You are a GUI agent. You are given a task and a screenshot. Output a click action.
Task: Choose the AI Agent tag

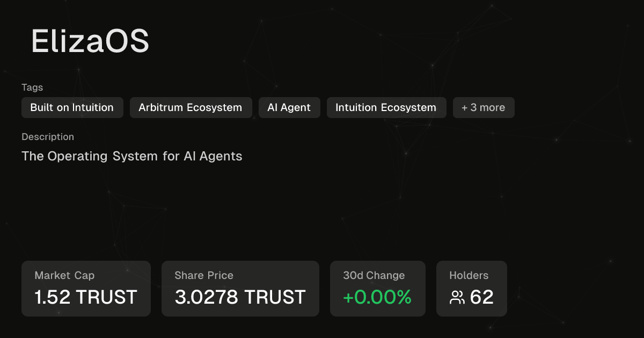tap(289, 107)
